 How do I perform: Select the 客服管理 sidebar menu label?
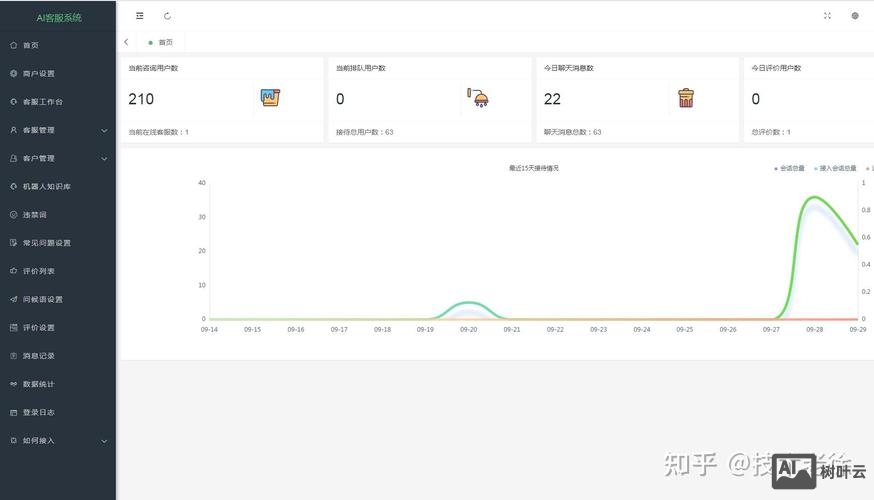point(38,130)
